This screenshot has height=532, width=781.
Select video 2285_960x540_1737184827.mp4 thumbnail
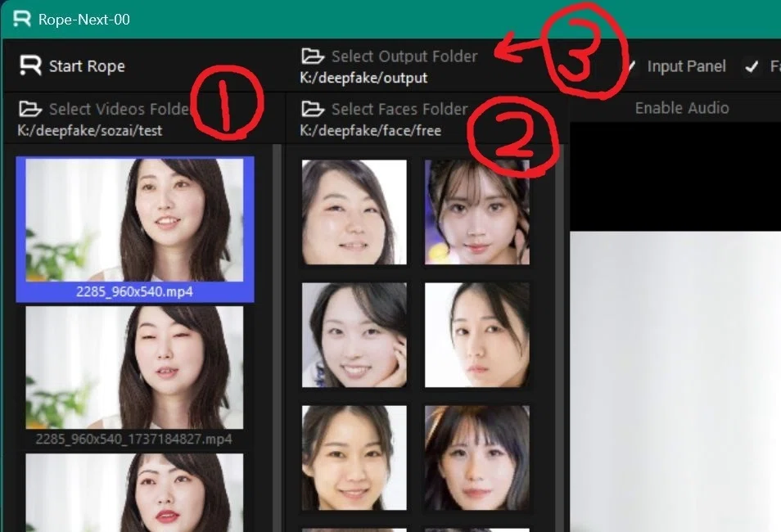(x=134, y=367)
